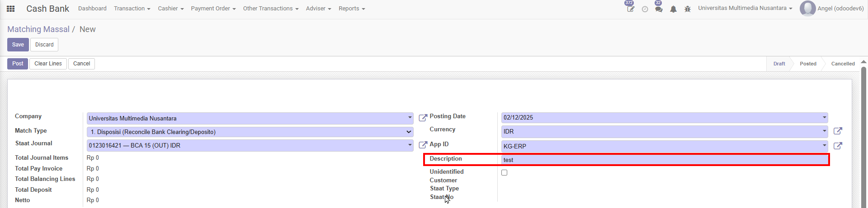Expand the Staat Journal dropdown
This screenshot has width=868, height=208.
point(250,145)
